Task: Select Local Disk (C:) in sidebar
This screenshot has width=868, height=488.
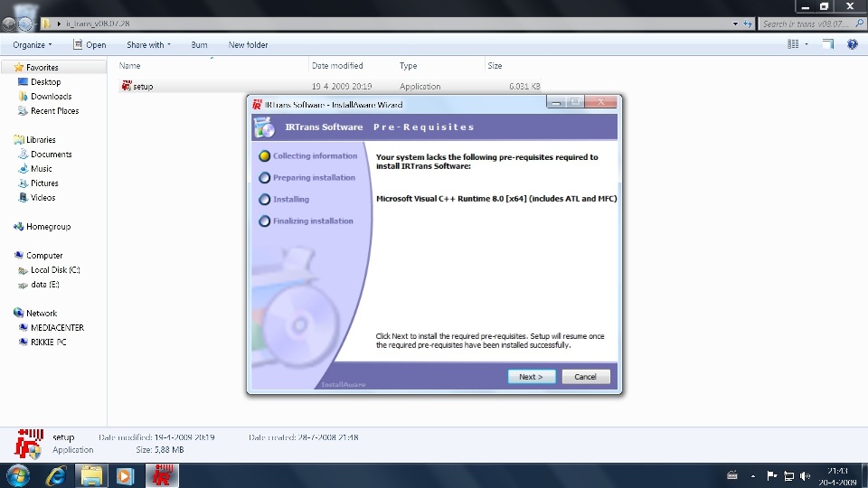Action: [55, 270]
